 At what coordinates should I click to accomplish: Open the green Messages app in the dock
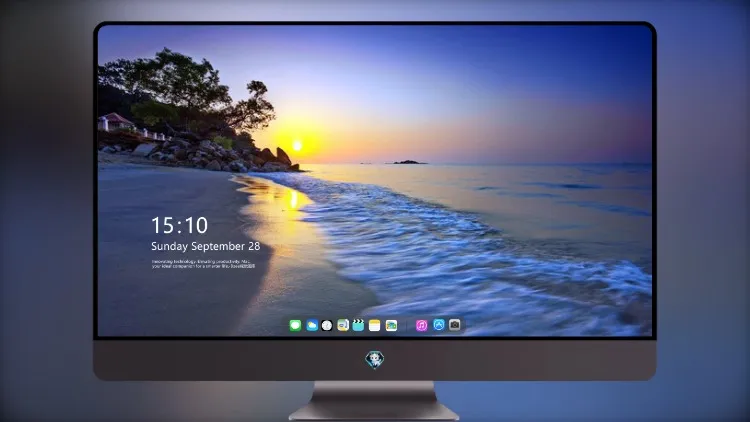(x=295, y=325)
